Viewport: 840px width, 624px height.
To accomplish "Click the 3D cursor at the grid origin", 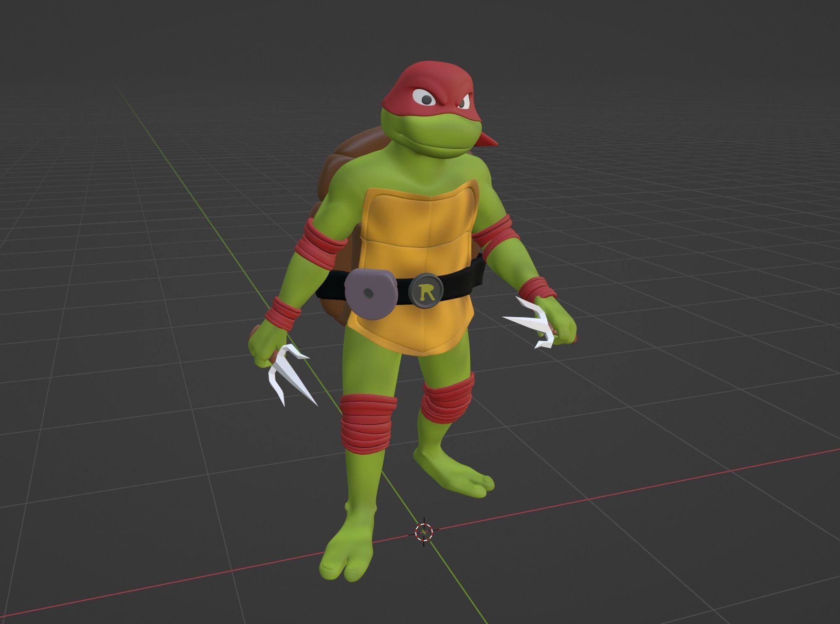I will 424,532.
